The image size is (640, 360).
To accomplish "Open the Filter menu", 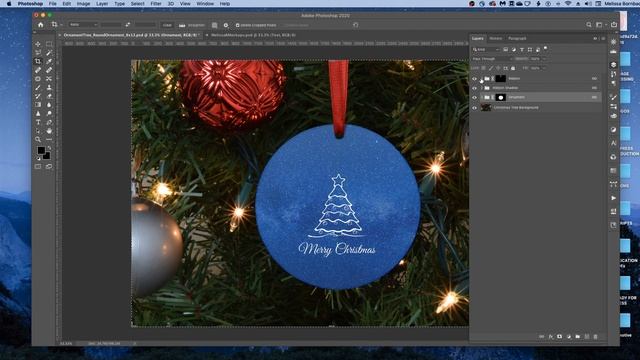I will [x=156, y=4].
